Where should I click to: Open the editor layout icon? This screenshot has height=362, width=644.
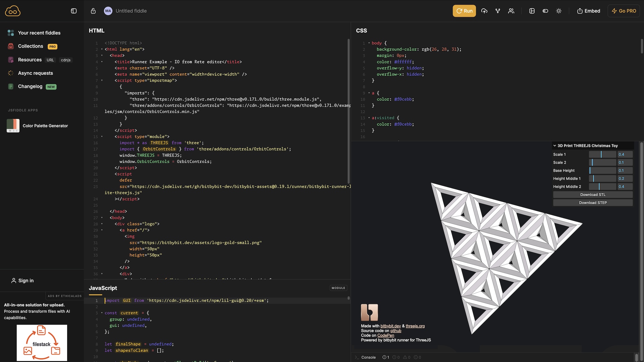coord(532,11)
